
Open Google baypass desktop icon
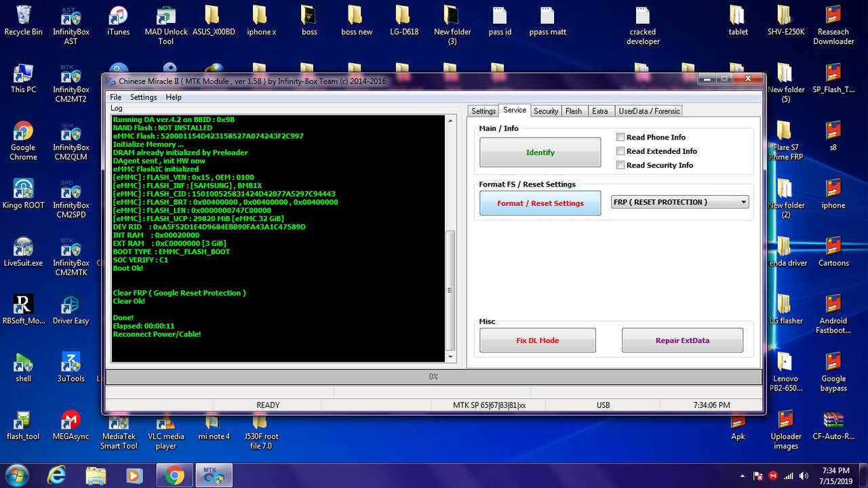point(833,372)
